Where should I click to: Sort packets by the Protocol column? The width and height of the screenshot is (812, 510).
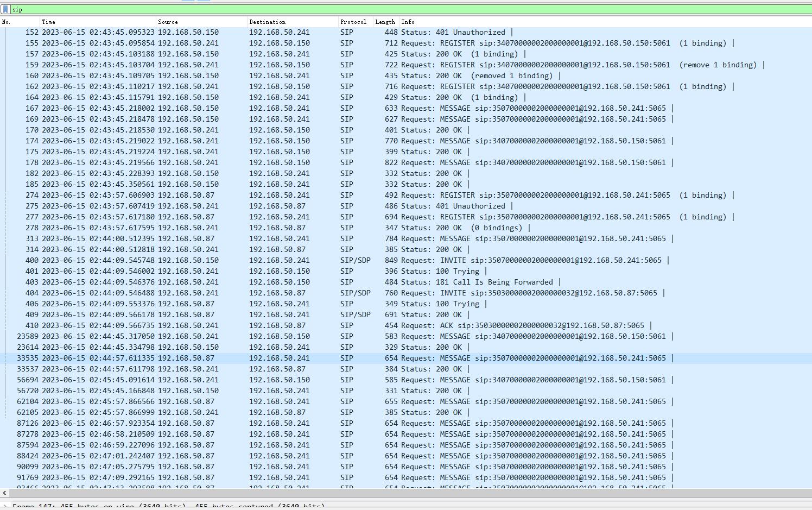pos(353,22)
